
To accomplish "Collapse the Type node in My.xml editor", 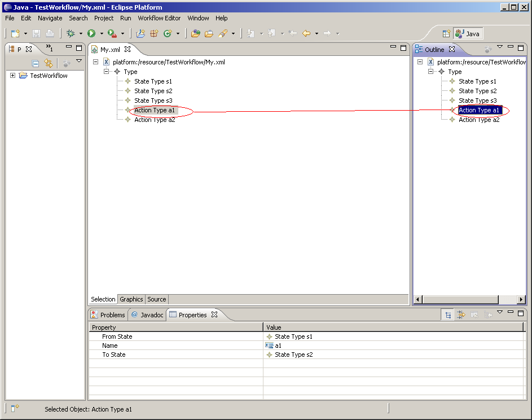I will (x=107, y=72).
